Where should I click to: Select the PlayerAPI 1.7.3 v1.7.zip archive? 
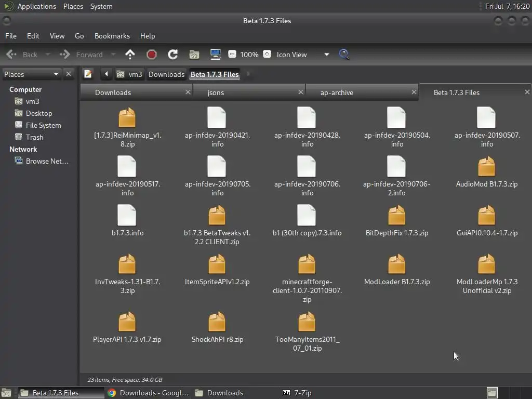click(127, 327)
